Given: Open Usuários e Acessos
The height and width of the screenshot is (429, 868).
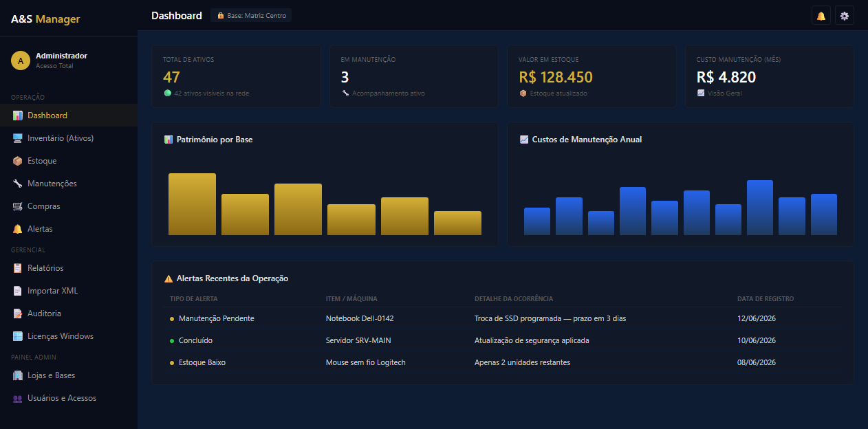Looking at the screenshot, I should [69, 398].
